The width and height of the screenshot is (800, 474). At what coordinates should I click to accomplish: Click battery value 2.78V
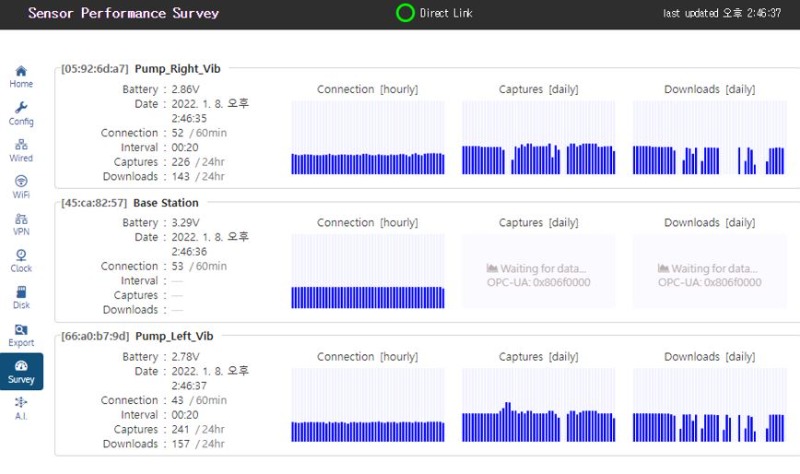pyautogui.click(x=185, y=357)
